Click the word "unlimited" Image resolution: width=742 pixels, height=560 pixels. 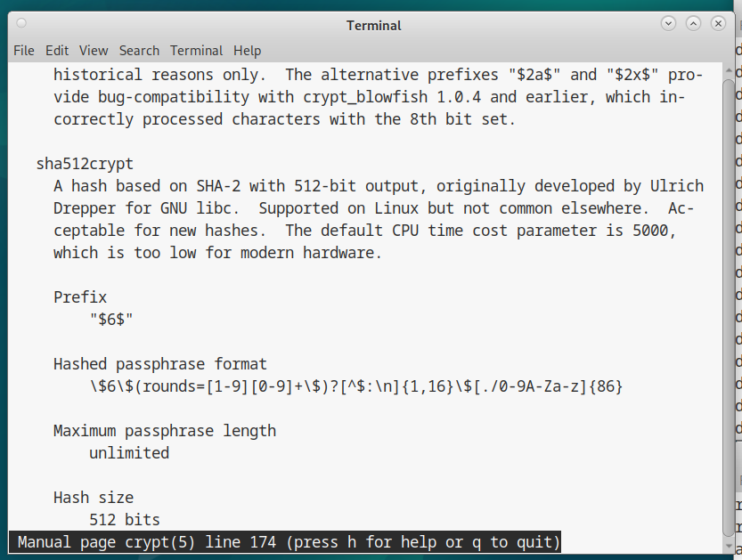point(129,453)
